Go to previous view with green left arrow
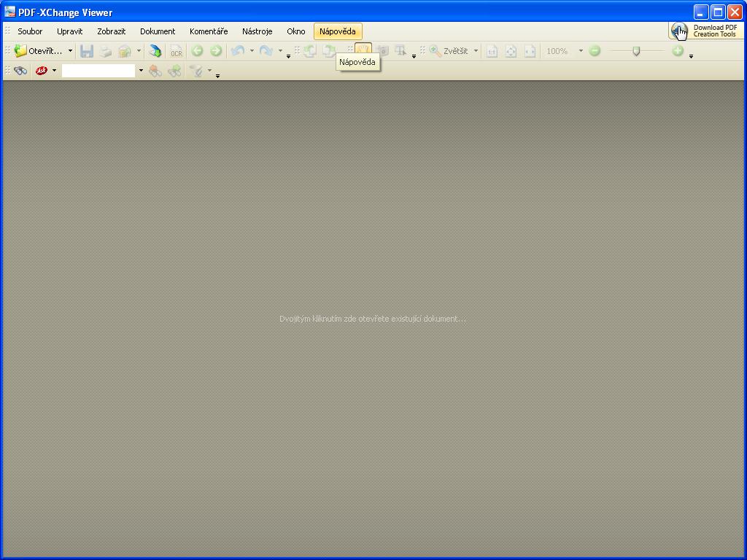The image size is (747, 560). pos(197,51)
